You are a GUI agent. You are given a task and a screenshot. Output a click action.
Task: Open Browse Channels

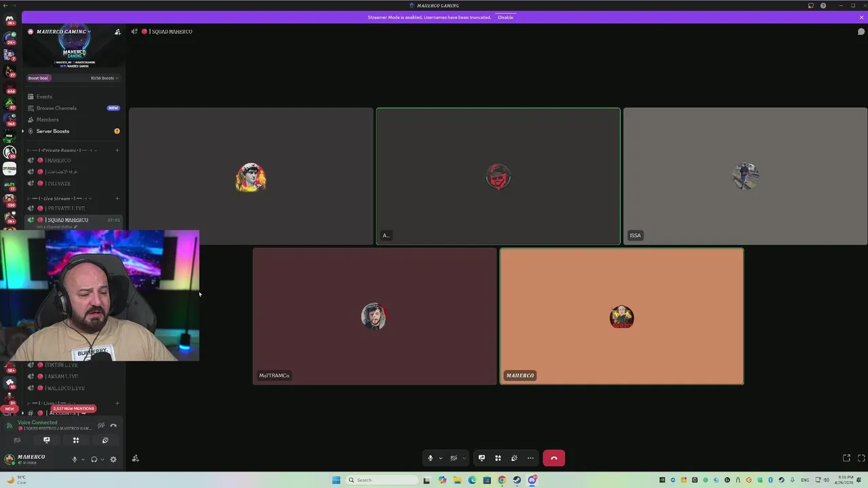point(73,108)
